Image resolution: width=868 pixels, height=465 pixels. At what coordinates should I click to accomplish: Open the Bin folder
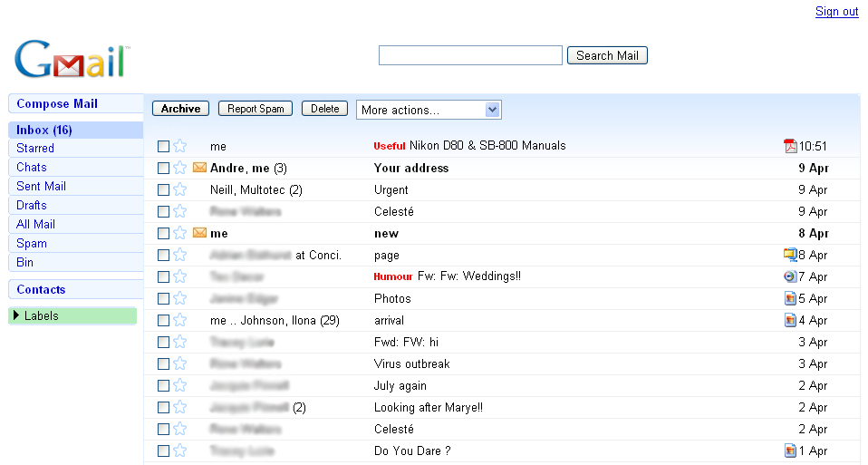point(24,262)
